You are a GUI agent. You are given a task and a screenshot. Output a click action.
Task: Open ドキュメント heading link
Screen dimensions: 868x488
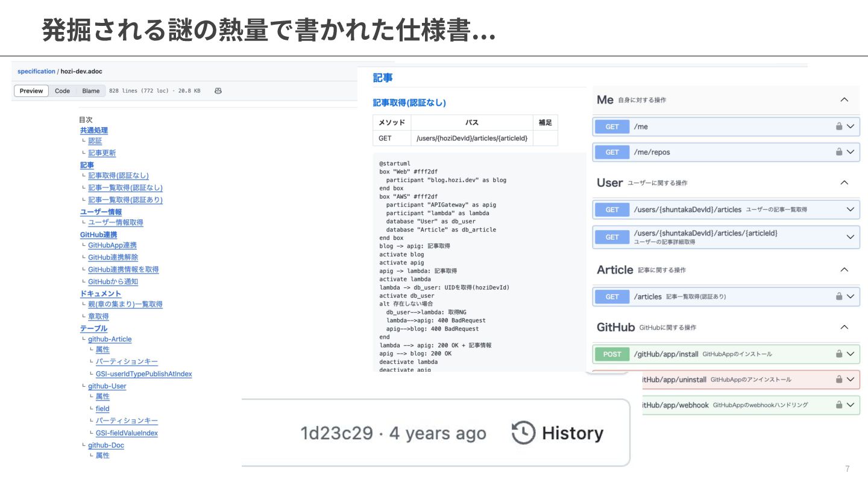[x=101, y=293]
